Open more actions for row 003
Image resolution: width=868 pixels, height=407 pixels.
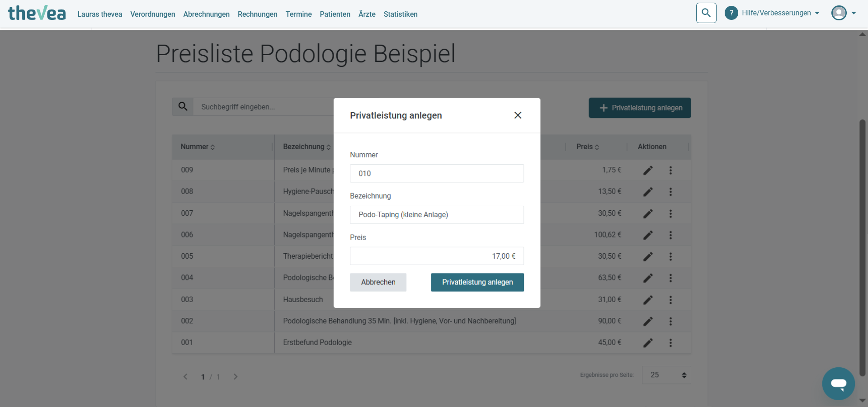pyautogui.click(x=670, y=300)
